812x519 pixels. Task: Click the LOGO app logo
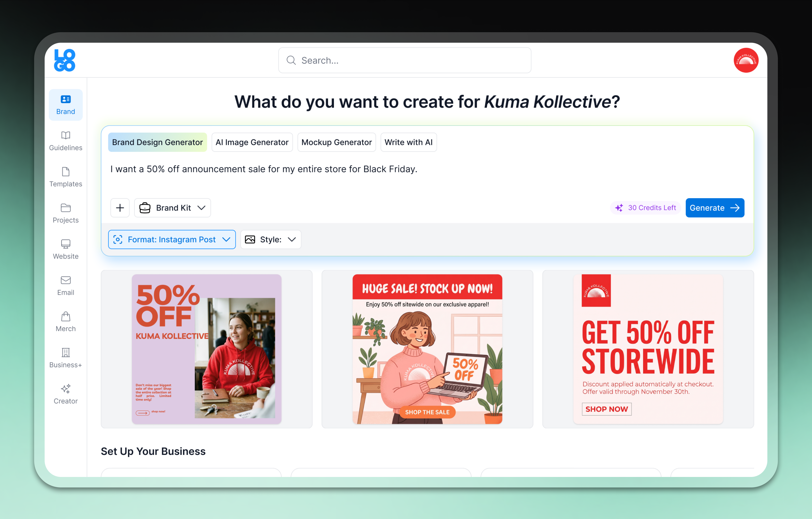coord(65,60)
